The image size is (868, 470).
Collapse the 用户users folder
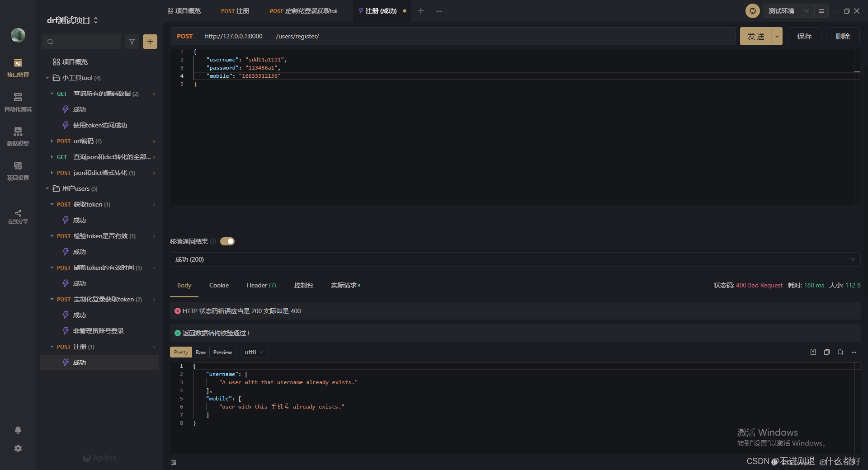(x=47, y=188)
